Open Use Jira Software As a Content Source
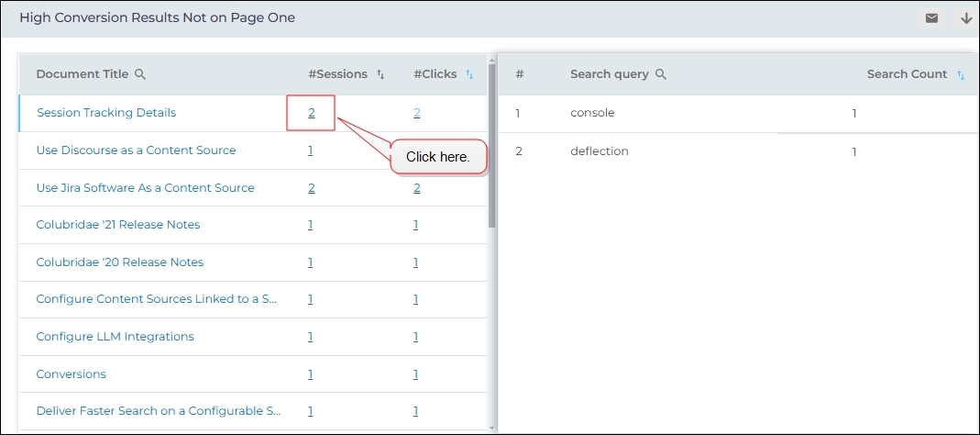Viewport: 980px width, 435px height. 145,188
